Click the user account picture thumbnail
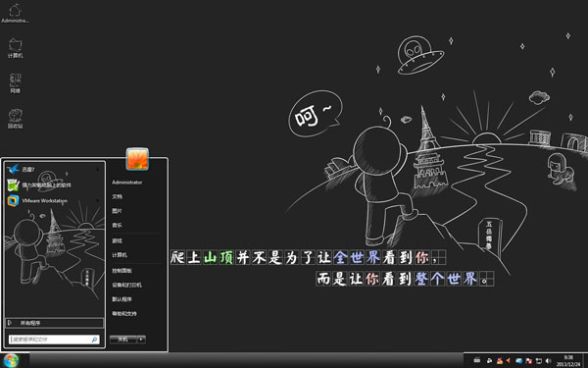This screenshot has width=588, height=368. tap(137, 159)
